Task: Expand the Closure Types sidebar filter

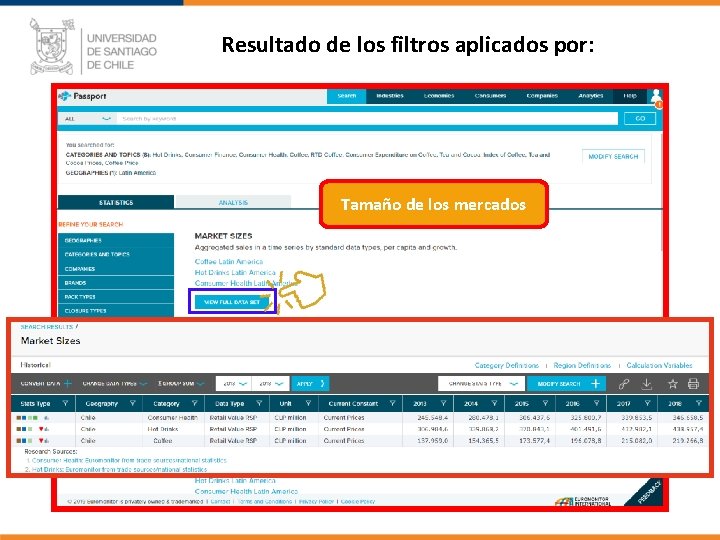Action: (116, 311)
